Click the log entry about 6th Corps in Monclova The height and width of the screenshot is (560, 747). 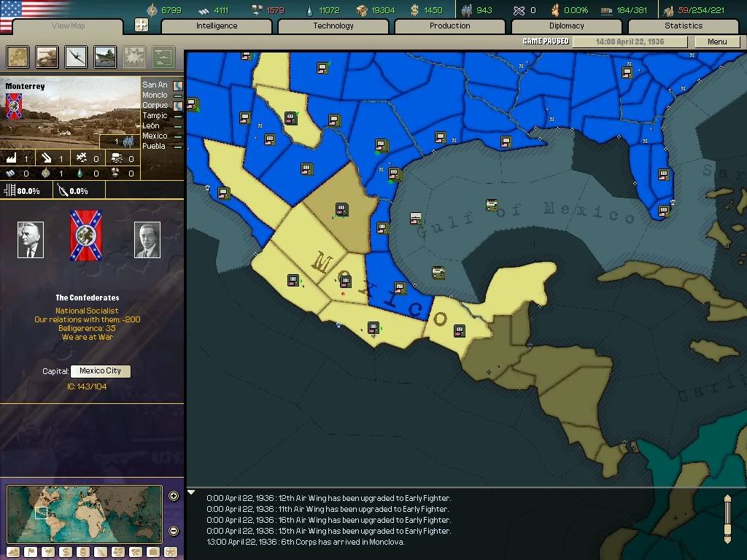point(306,542)
